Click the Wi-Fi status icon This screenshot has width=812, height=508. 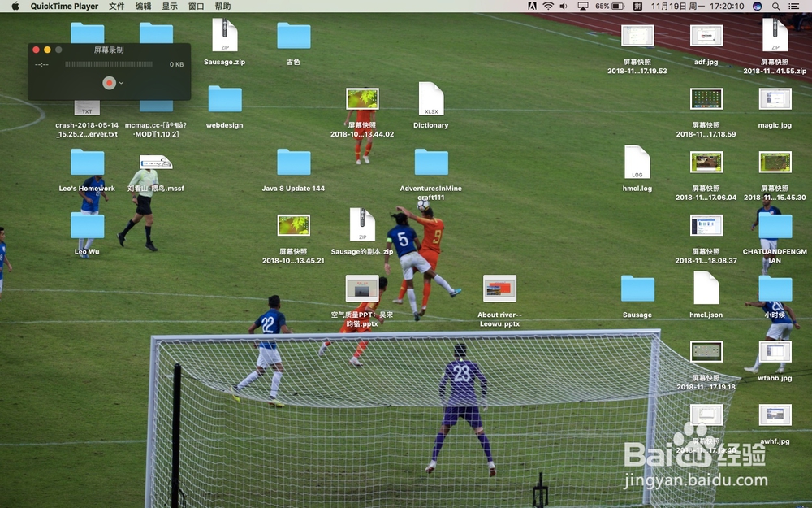(x=548, y=7)
